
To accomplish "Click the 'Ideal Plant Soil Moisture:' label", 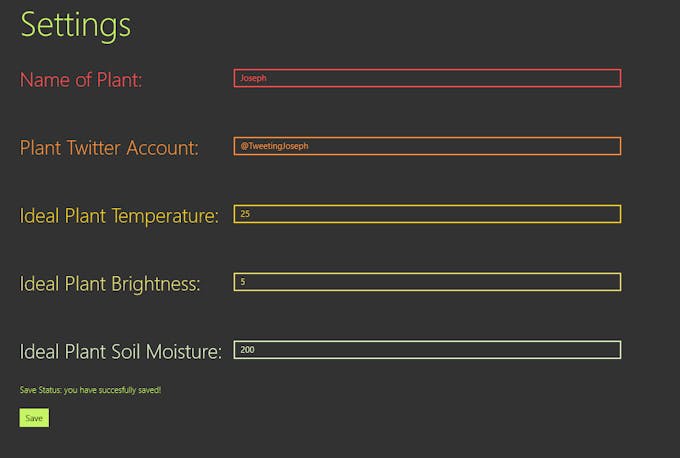I will coord(121,351).
